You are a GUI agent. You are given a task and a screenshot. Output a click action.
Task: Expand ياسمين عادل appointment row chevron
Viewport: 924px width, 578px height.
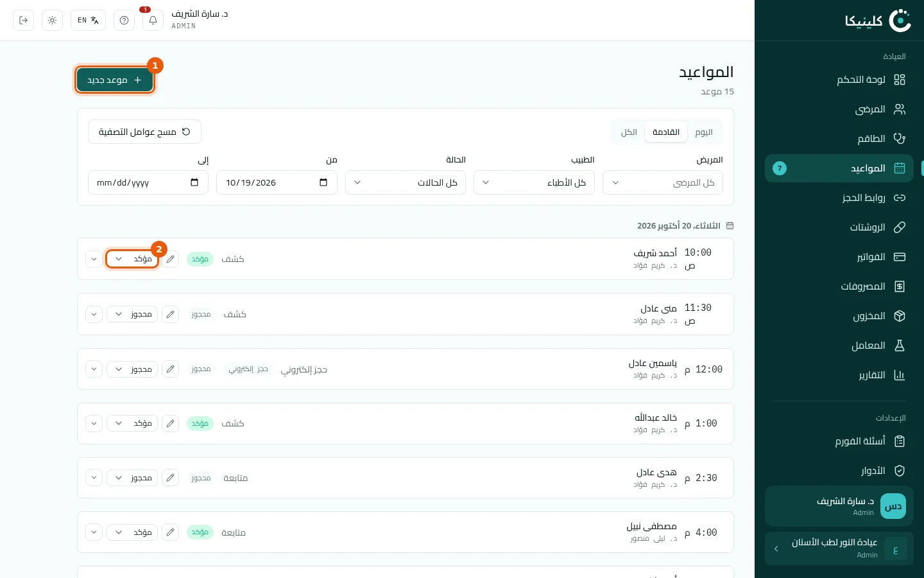coord(94,369)
